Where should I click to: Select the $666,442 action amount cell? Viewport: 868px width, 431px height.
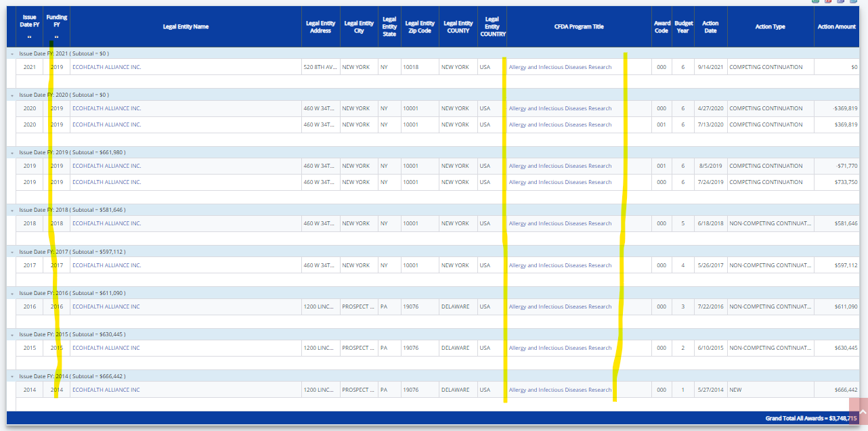coord(837,390)
